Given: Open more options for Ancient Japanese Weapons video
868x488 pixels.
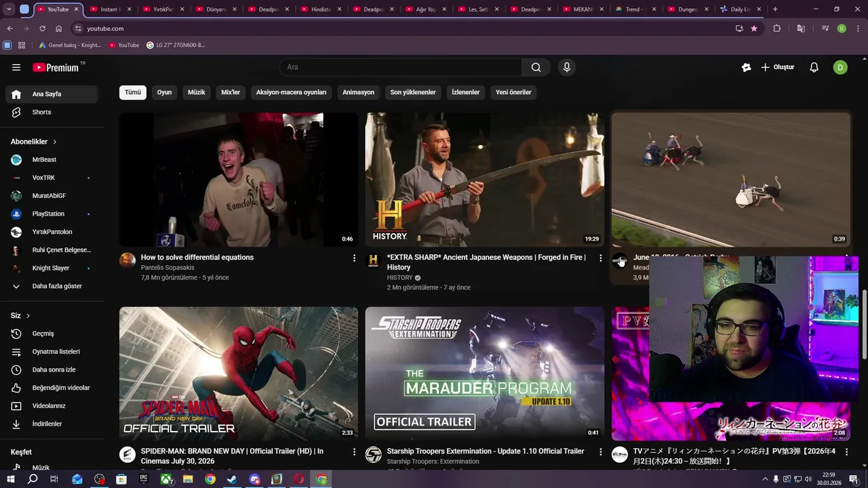Looking at the screenshot, I should tap(600, 258).
